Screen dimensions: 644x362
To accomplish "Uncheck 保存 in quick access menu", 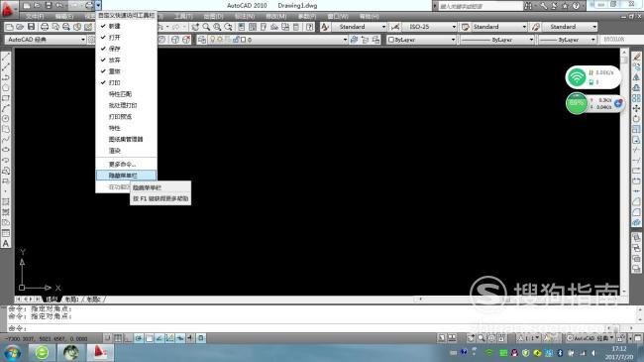I will pos(126,49).
